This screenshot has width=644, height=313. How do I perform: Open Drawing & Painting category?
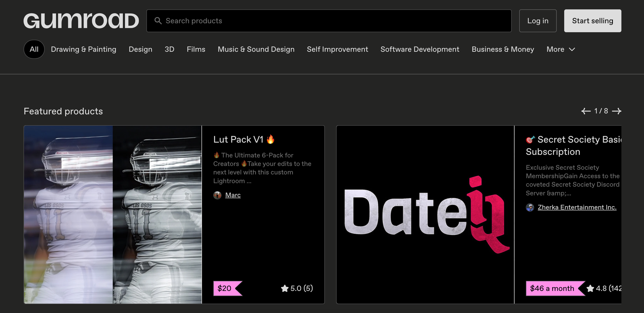tap(83, 49)
